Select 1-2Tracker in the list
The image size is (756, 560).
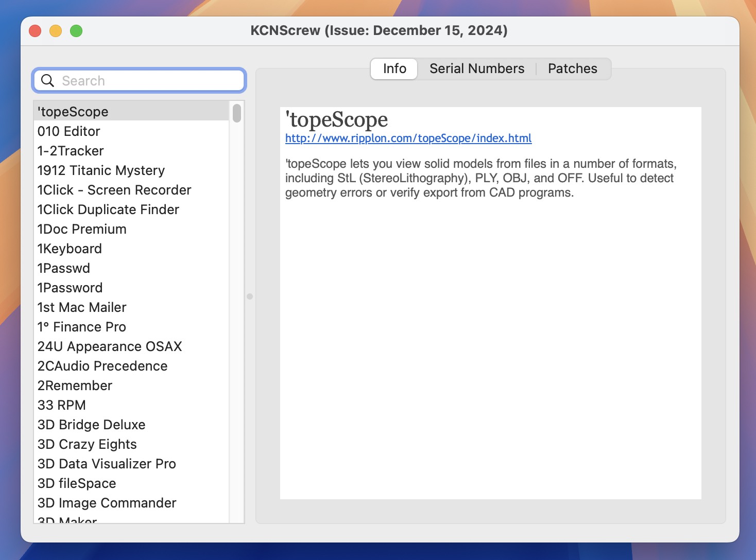pos(131,151)
